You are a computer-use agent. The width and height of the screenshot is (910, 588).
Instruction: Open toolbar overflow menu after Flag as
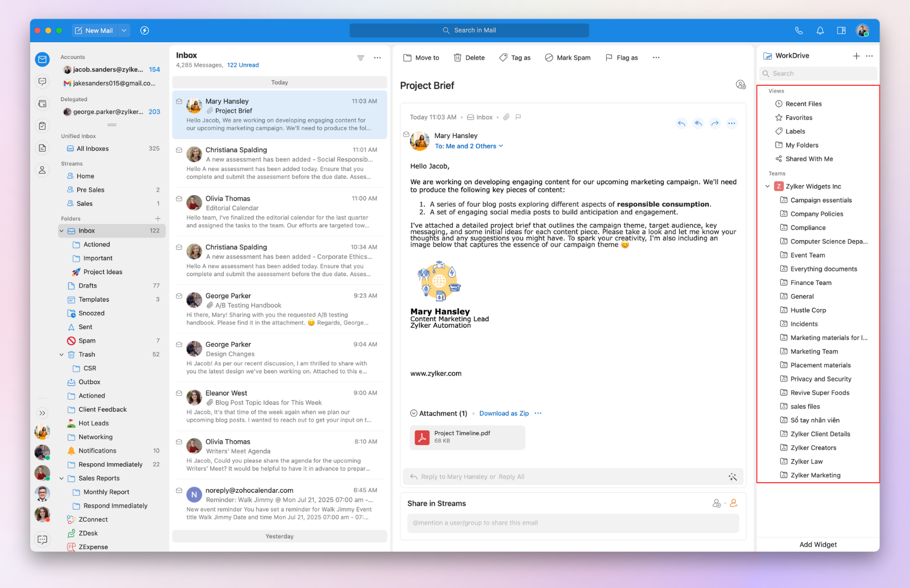click(x=656, y=58)
